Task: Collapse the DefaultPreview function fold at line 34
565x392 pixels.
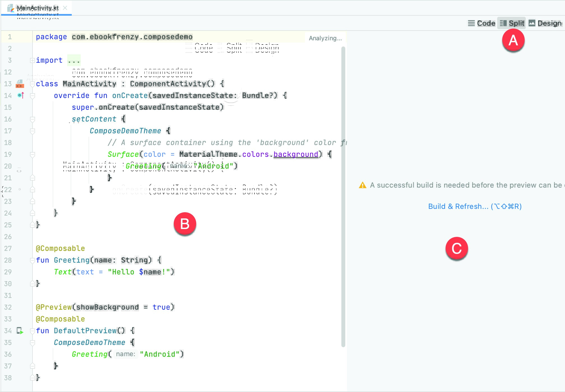Action: pyautogui.click(x=33, y=331)
